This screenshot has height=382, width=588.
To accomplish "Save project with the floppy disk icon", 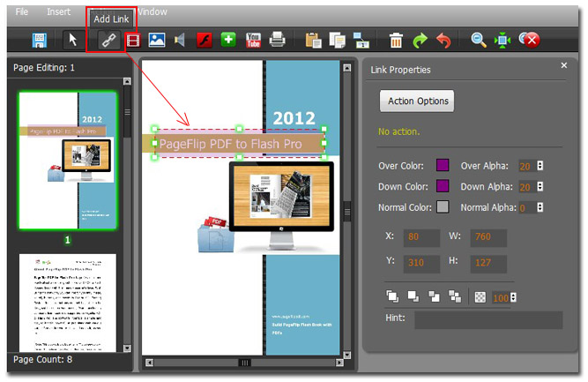I will click(x=40, y=41).
